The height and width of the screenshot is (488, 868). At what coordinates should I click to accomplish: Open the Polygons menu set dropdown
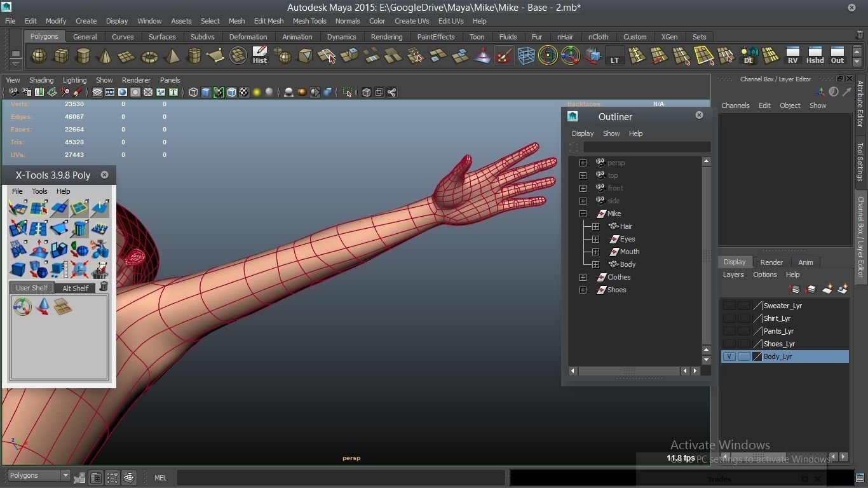[39, 475]
